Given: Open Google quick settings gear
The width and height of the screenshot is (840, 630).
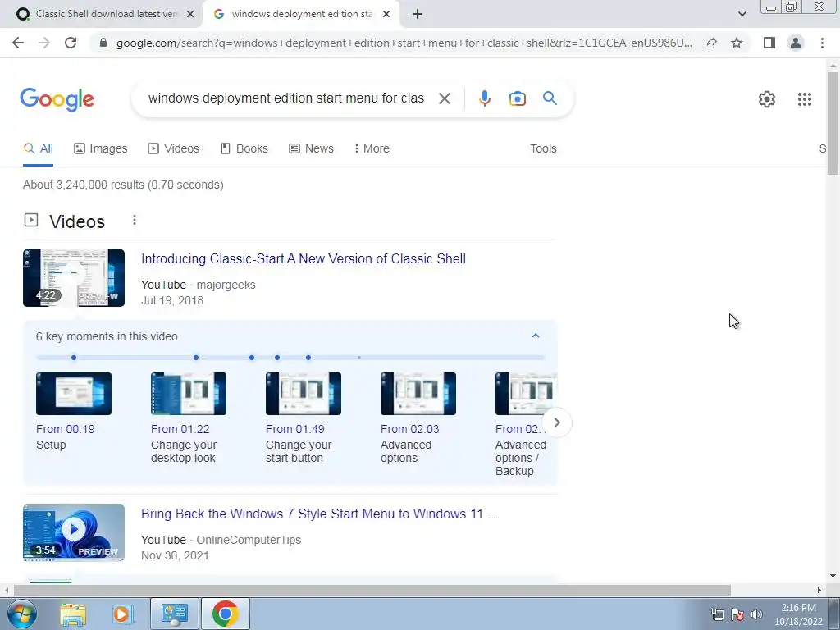Looking at the screenshot, I should coord(767,99).
